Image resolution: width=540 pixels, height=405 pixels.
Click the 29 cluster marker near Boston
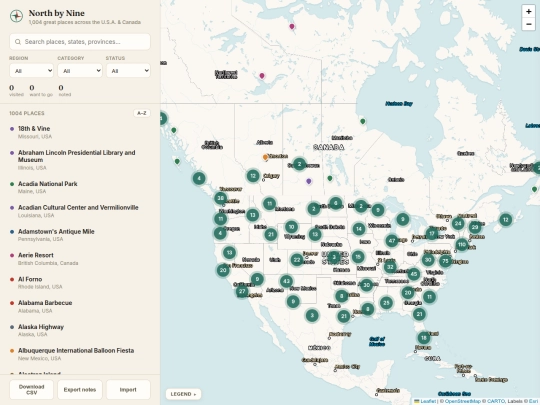pyautogui.click(x=475, y=227)
